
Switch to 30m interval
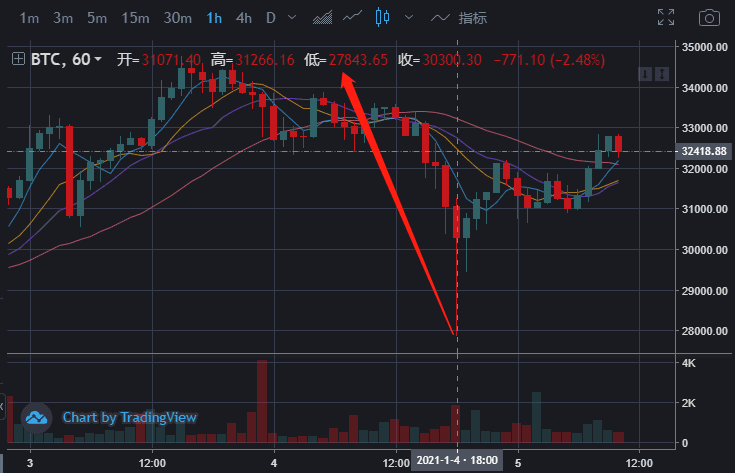click(x=178, y=18)
